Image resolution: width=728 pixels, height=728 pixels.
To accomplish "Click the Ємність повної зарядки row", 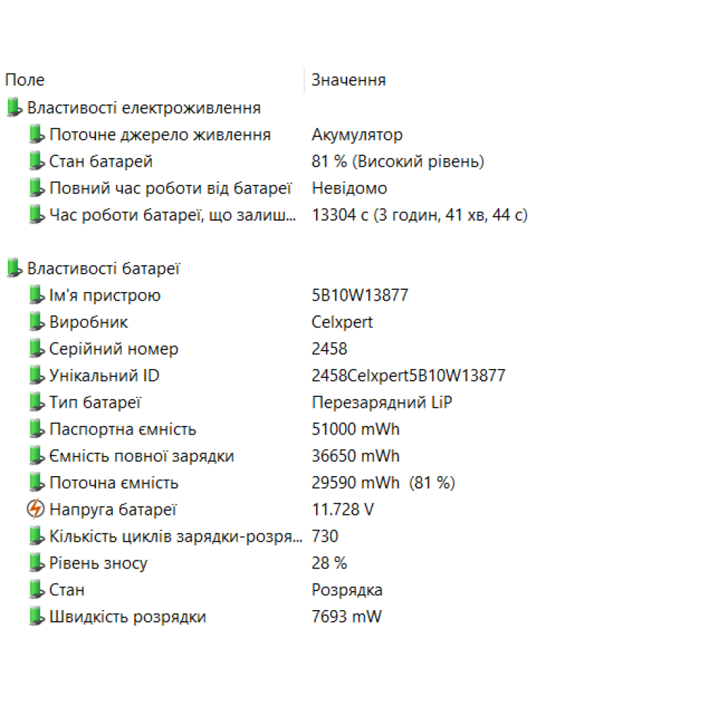I will [141, 456].
